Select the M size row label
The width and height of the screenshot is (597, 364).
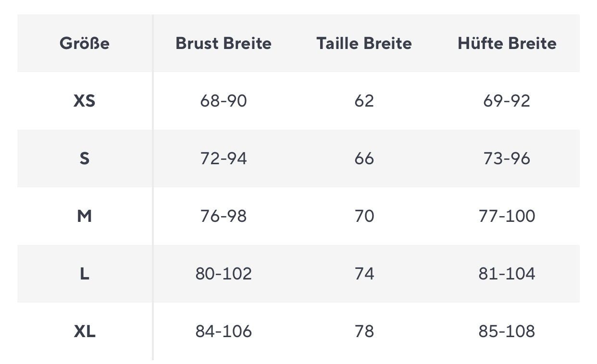[x=85, y=216]
